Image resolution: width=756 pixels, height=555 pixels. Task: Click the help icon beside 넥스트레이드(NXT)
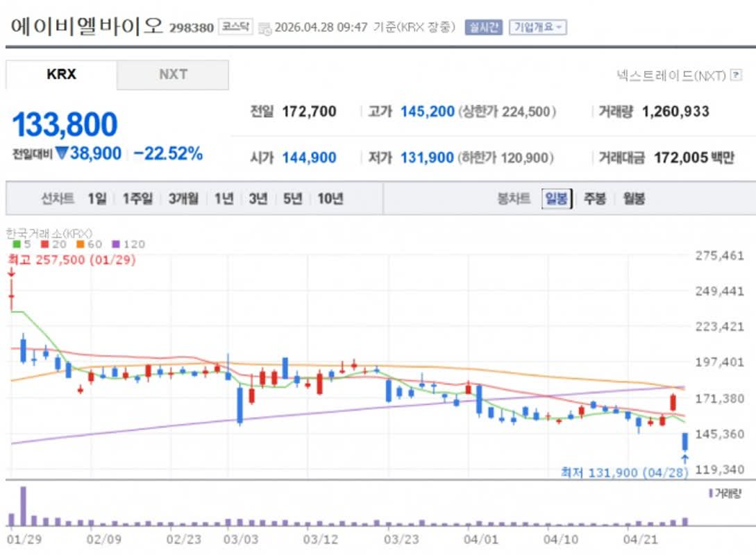tap(736, 76)
